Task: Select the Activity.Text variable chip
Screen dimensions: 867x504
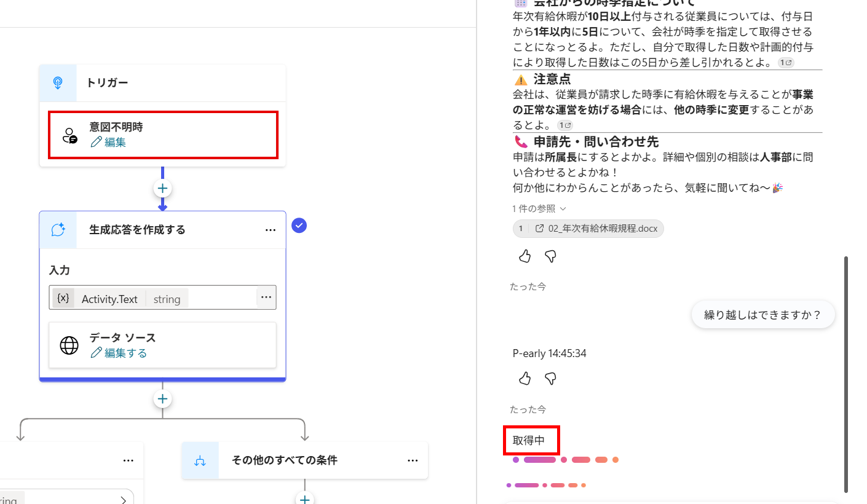Action: pyautogui.click(x=121, y=299)
